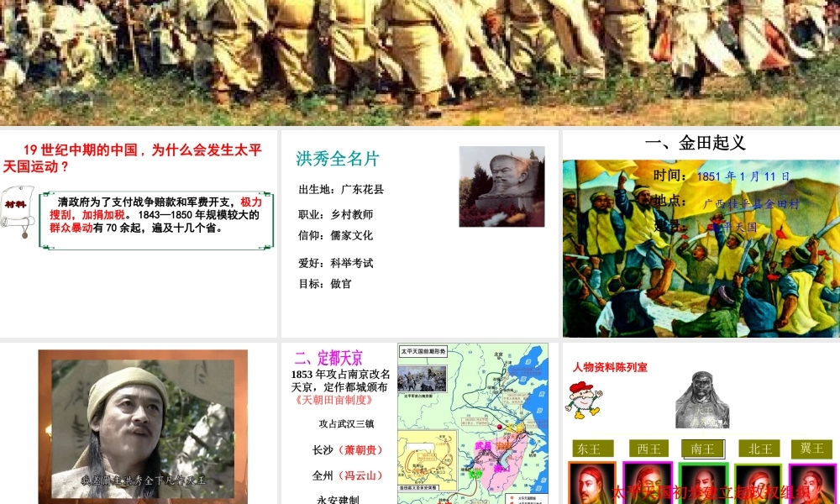The image size is (840, 504).
Task: Select the line 职业：乡村教师
Action: pos(335,215)
